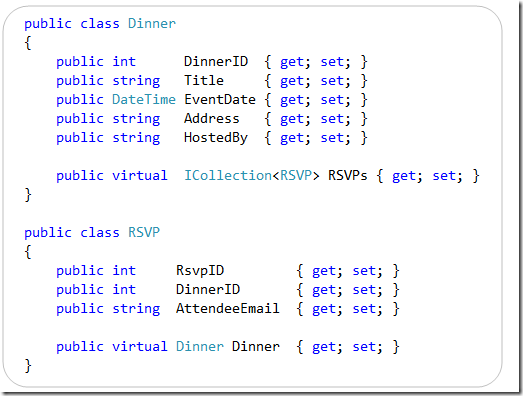
Task: Click the HostedBy property name
Action: coord(216,137)
